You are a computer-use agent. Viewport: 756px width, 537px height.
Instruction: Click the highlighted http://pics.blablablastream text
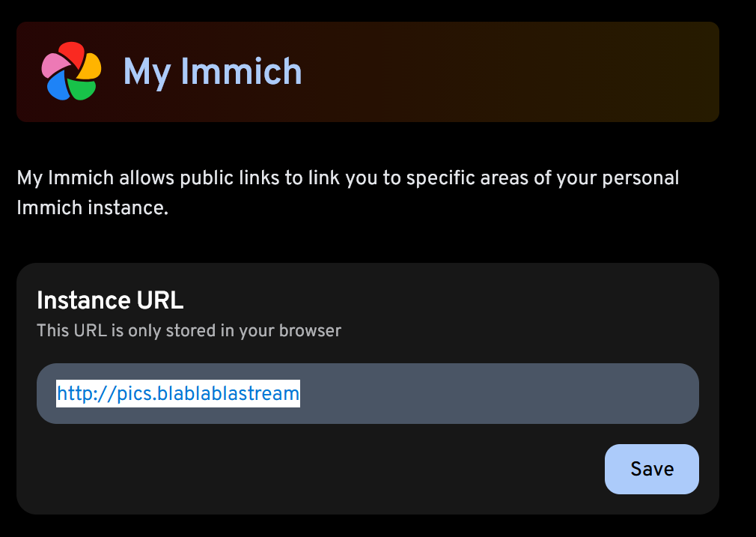(178, 393)
